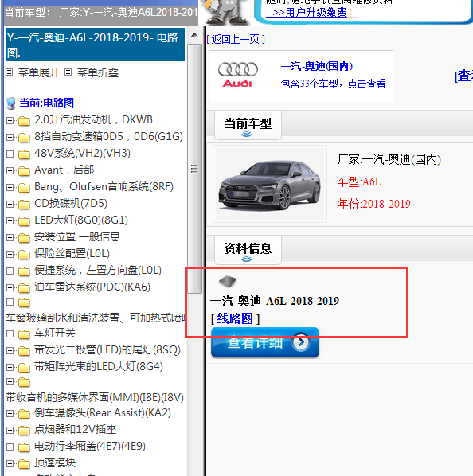Click folder icon of 泊车雷达系统(PDC)(KA6)

[24, 288]
